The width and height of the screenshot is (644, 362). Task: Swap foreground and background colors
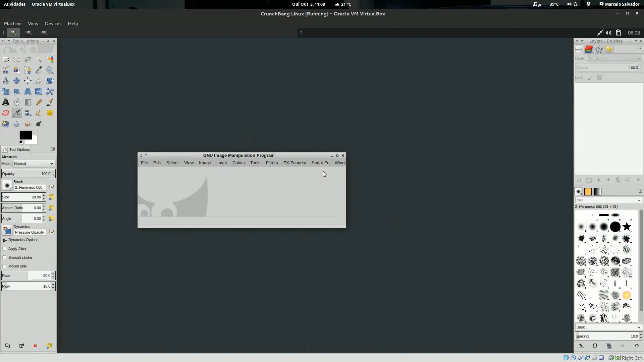click(x=36, y=133)
